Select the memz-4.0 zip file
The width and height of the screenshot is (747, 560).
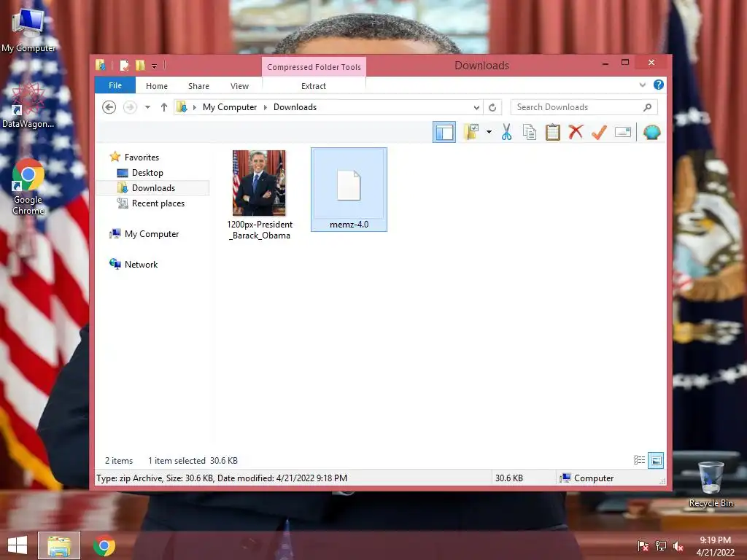349,190
